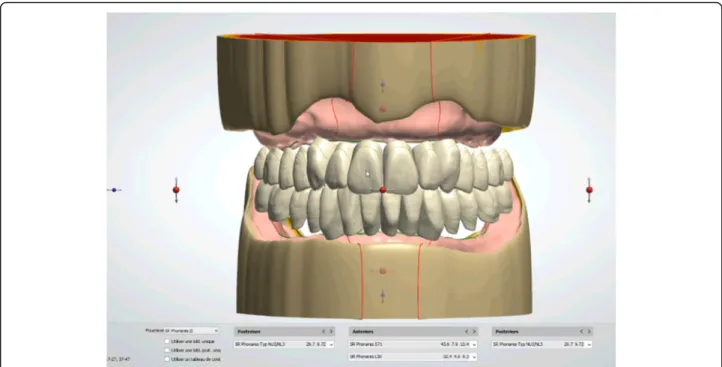Go to previous set in Antérieurs panel

[466, 332]
